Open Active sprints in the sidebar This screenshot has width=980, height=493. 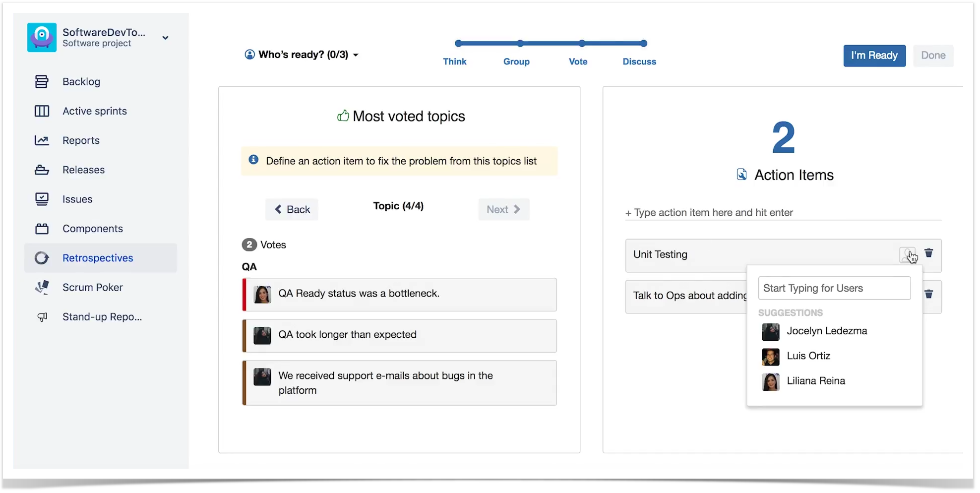coord(94,111)
